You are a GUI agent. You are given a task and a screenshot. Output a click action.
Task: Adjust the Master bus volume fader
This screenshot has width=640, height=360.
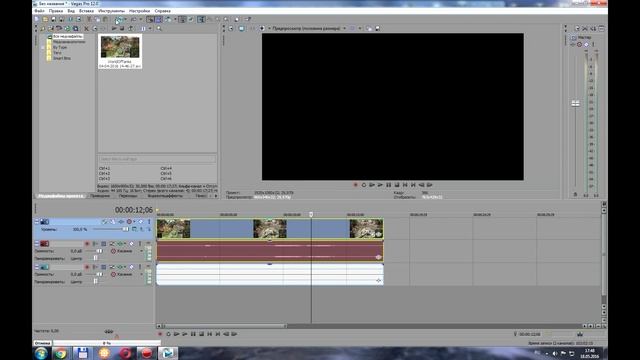point(575,103)
